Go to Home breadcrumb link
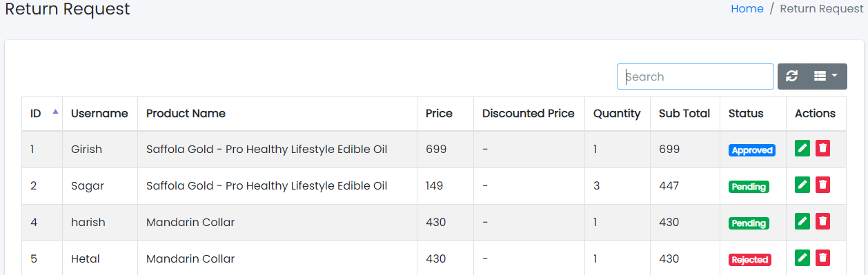This screenshot has height=275, width=868. [x=747, y=9]
